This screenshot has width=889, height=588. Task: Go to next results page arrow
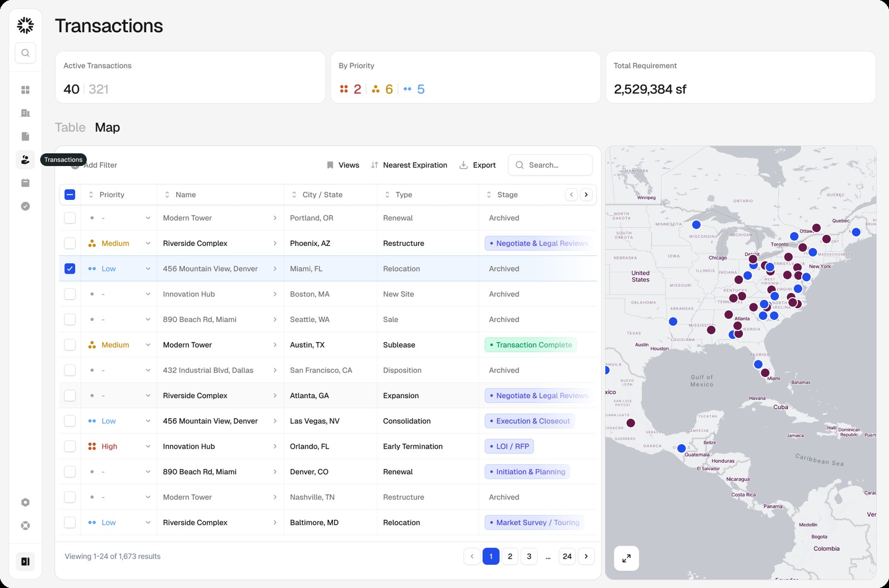coord(586,556)
